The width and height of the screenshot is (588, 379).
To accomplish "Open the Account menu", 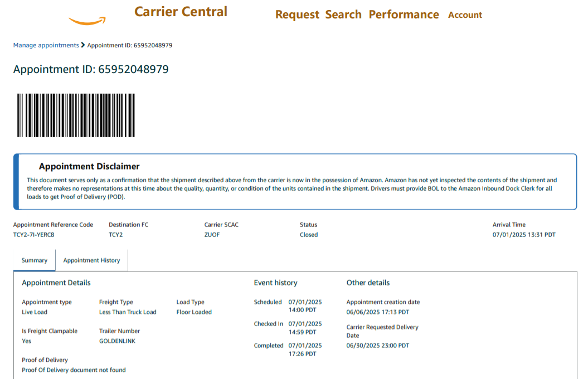I will pyautogui.click(x=465, y=14).
